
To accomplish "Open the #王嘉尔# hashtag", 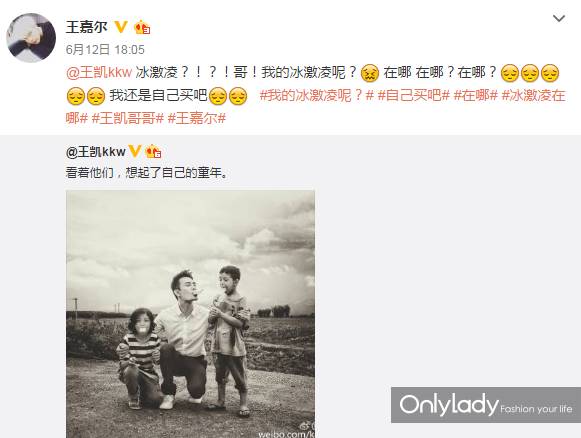I will [x=197, y=119].
